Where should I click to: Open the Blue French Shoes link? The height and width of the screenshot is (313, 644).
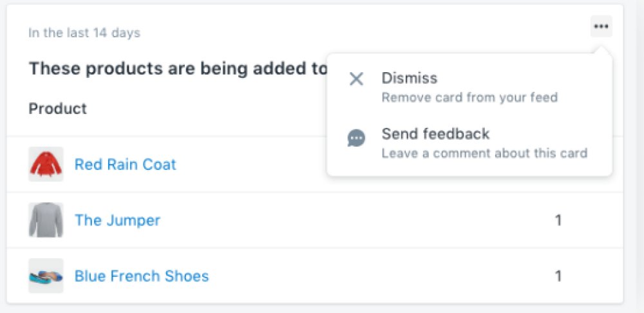(142, 276)
